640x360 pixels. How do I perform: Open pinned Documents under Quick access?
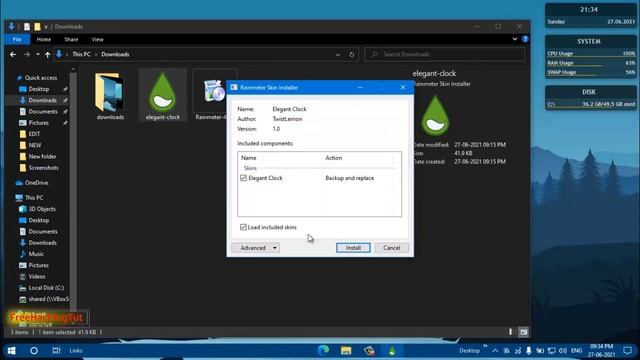pos(43,111)
